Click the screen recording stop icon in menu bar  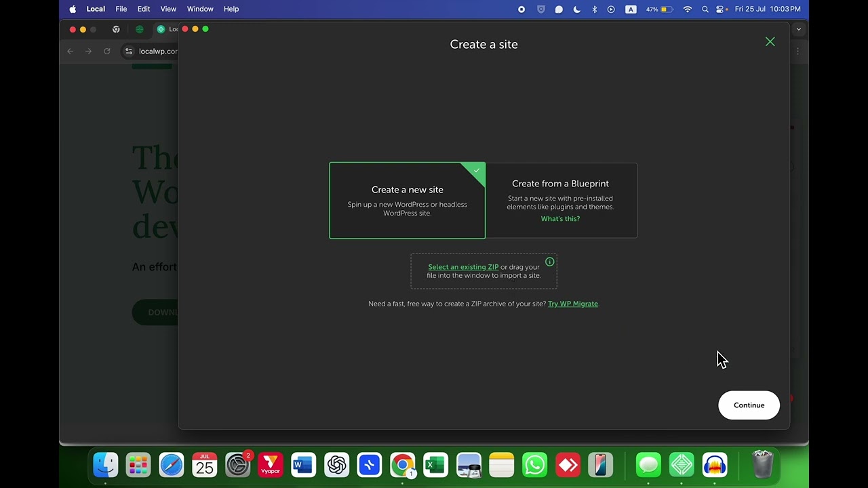521,9
